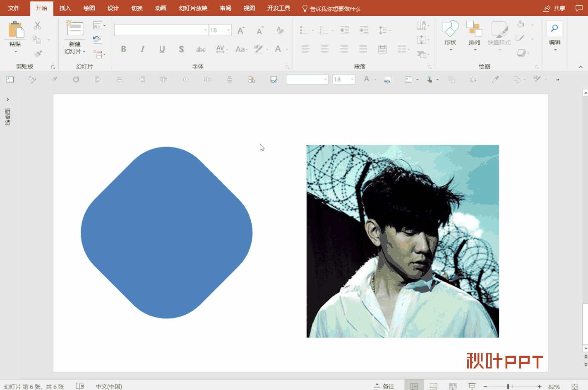Image resolution: width=588 pixels, height=390 pixels.
Task: Justify text in paragraph group
Action: point(363,49)
